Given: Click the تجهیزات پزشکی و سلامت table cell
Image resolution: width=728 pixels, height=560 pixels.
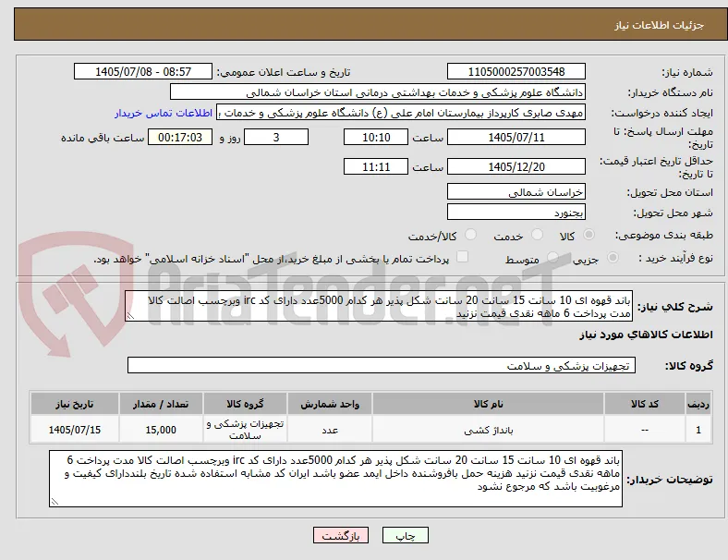Looking at the screenshot, I should pyautogui.click(x=245, y=430).
